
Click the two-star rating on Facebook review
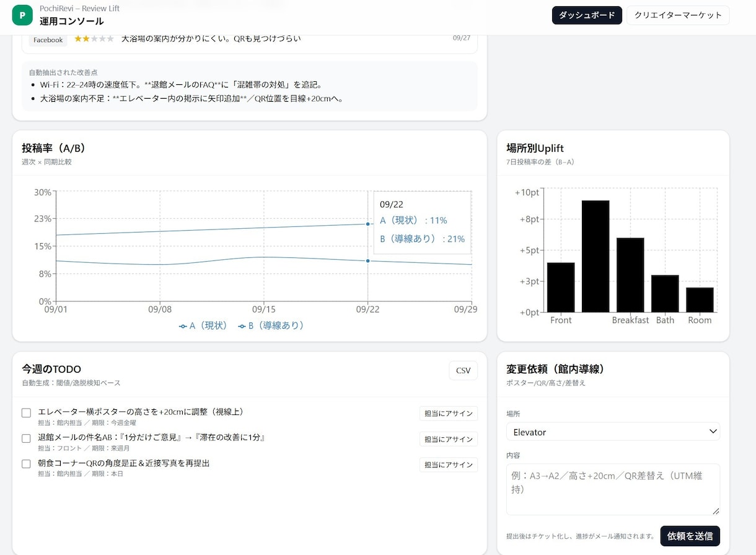(x=94, y=38)
